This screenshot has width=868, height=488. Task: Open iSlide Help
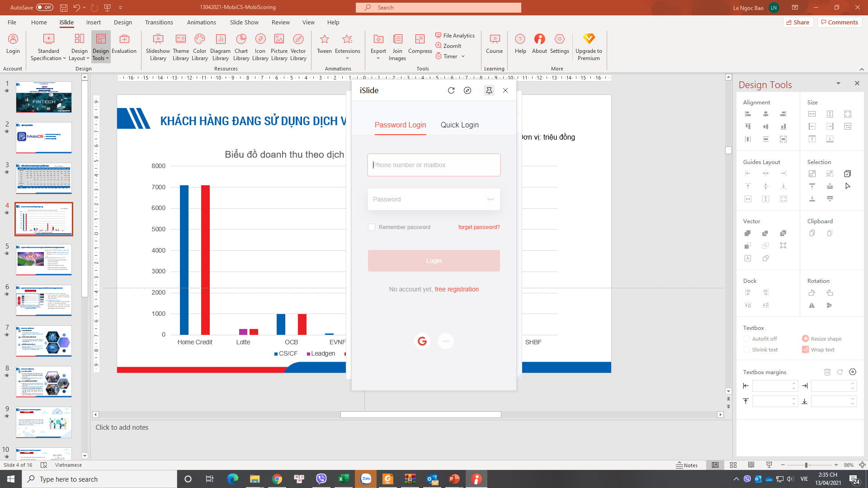(x=520, y=44)
